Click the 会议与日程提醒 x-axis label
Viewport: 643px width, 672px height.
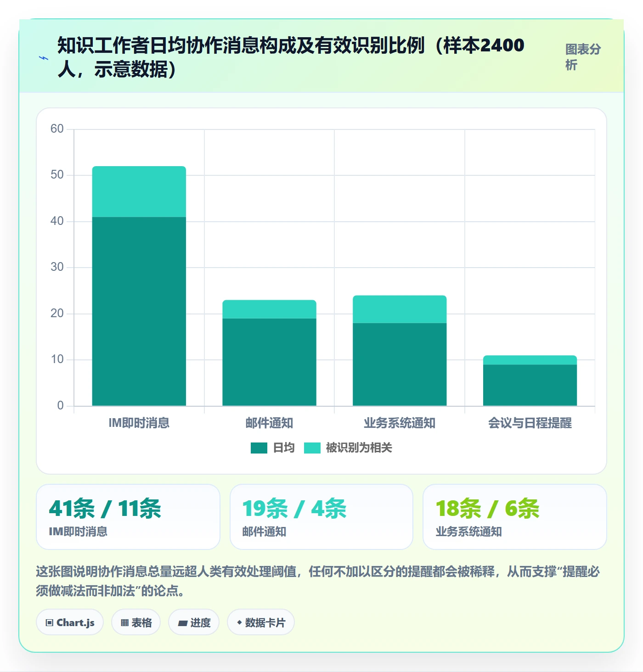tap(530, 423)
